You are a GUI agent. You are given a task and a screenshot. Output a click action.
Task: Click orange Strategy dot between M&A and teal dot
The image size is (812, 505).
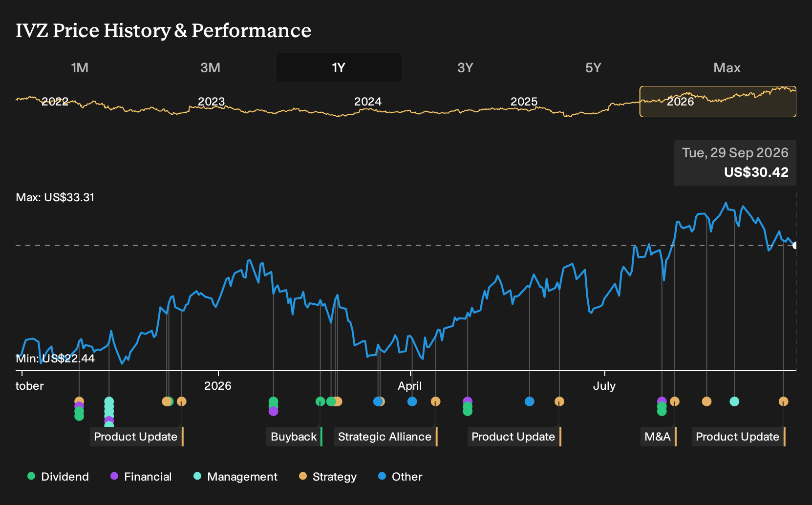(706, 401)
